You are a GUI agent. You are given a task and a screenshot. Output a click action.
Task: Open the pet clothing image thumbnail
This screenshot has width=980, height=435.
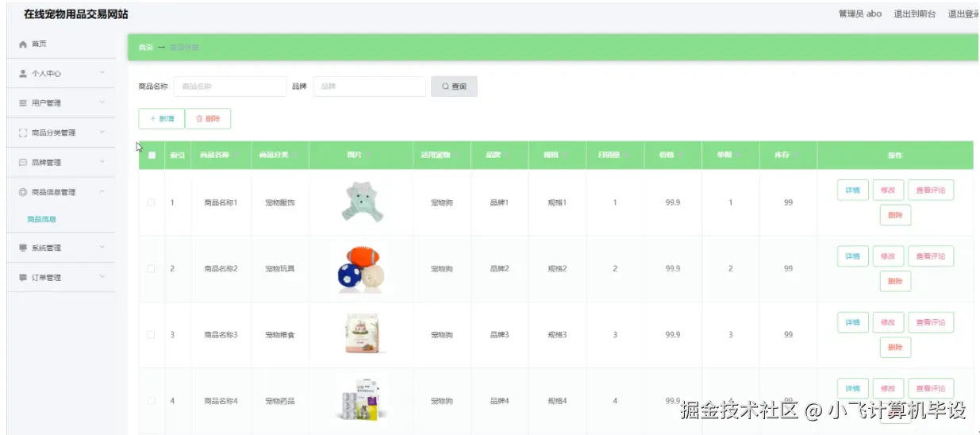click(361, 202)
